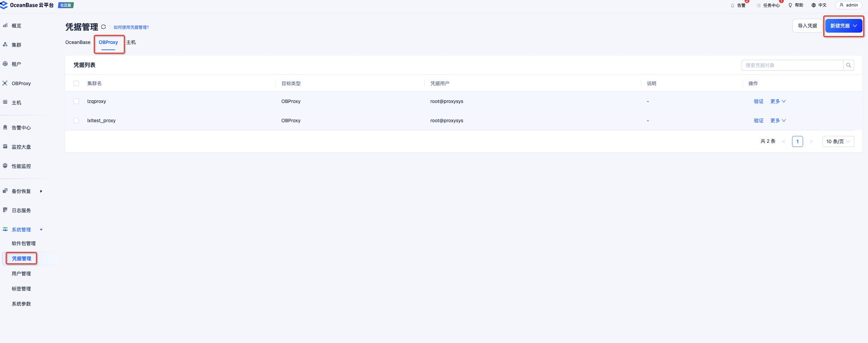The image size is (868, 343).
Task: Open the 监控大盘 chart sidebar icon
Action: point(5,147)
